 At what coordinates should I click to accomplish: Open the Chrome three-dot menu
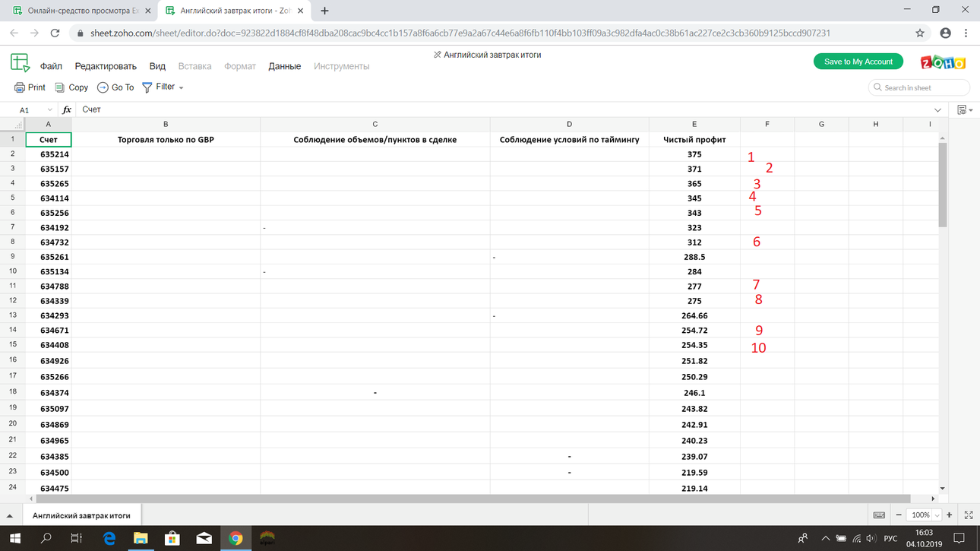pos(966,33)
